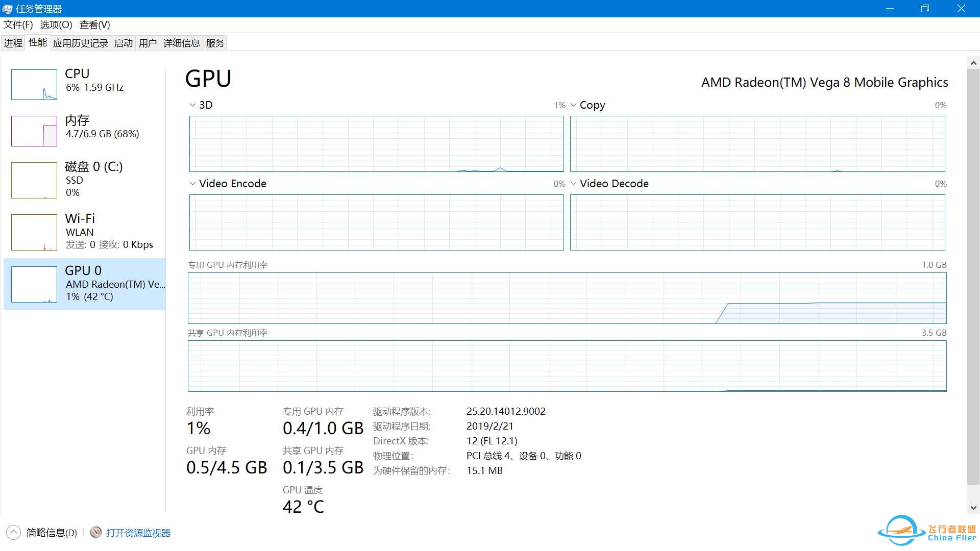Open the 查看(V) menu
This screenshot has height=551, width=980.
95,24
